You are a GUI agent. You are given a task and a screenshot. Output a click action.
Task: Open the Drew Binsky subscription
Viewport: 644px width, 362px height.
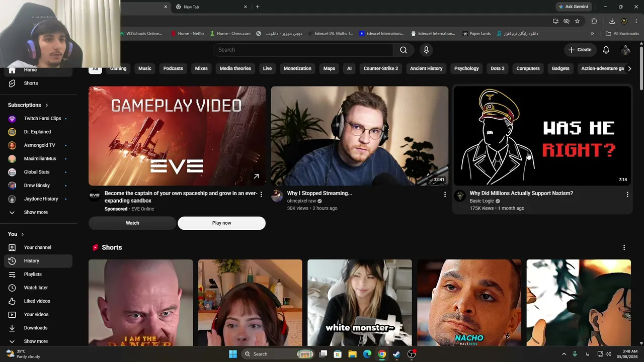(x=38, y=186)
